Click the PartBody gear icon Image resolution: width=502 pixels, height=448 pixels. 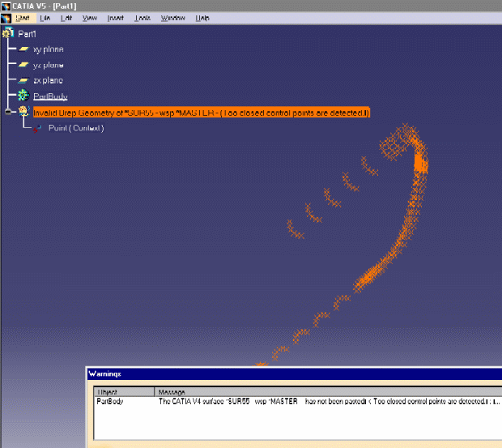tap(23, 96)
